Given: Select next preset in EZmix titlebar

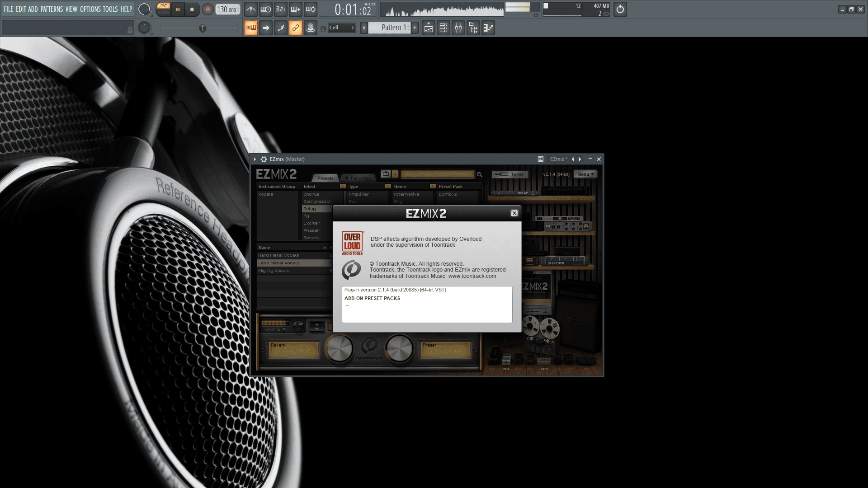Looking at the screenshot, I should click(580, 159).
